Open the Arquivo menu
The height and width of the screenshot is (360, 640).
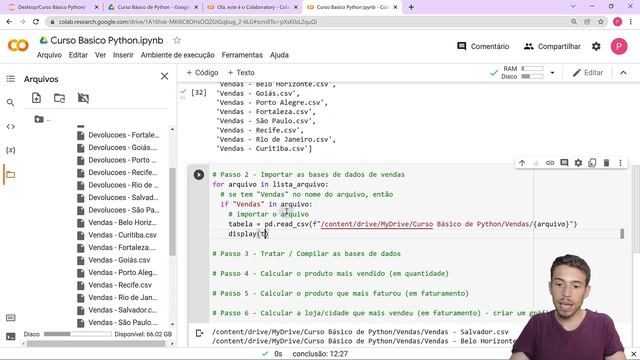coord(49,55)
